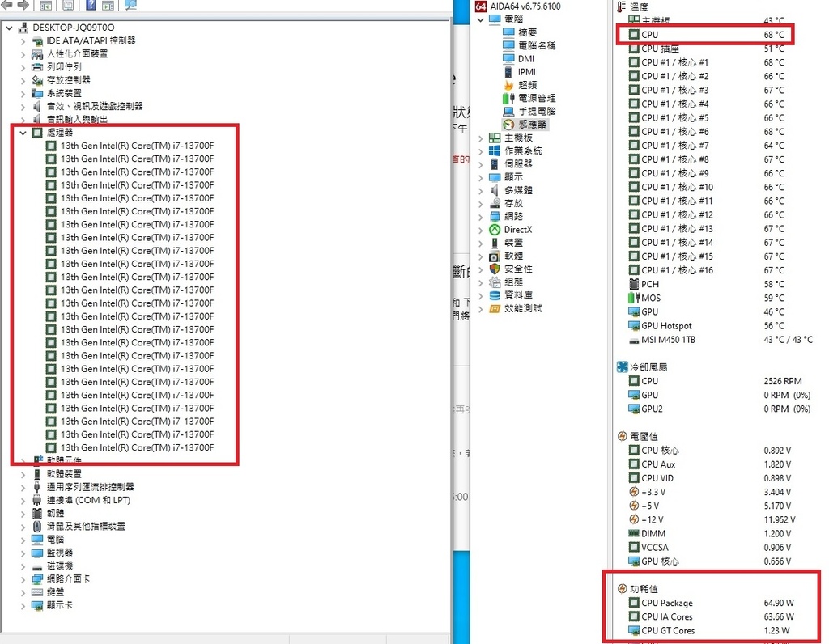The image size is (829, 644).
Task: Click Device Manager back arrow toolbar icon
Action: 6,5
